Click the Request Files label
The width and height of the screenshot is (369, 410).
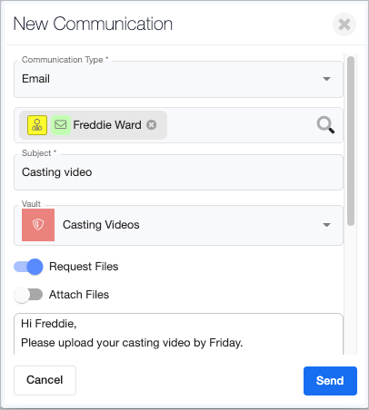click(84, 267)
